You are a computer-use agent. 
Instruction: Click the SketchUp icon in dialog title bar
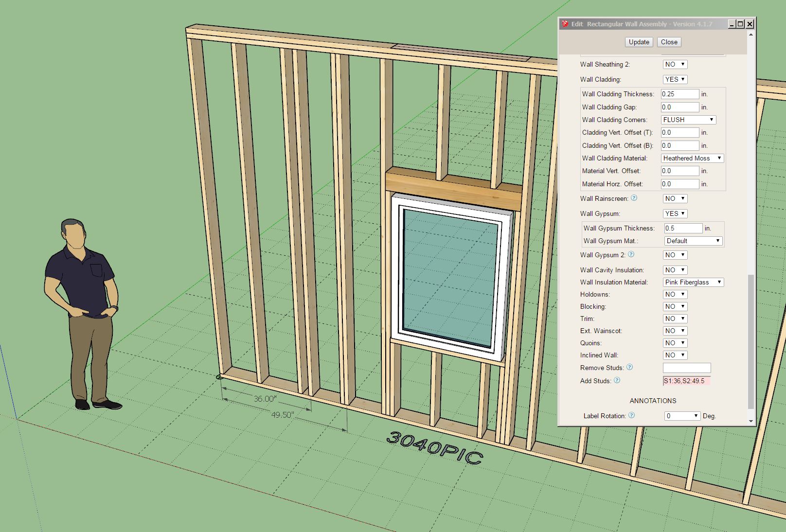pos(565,24)
